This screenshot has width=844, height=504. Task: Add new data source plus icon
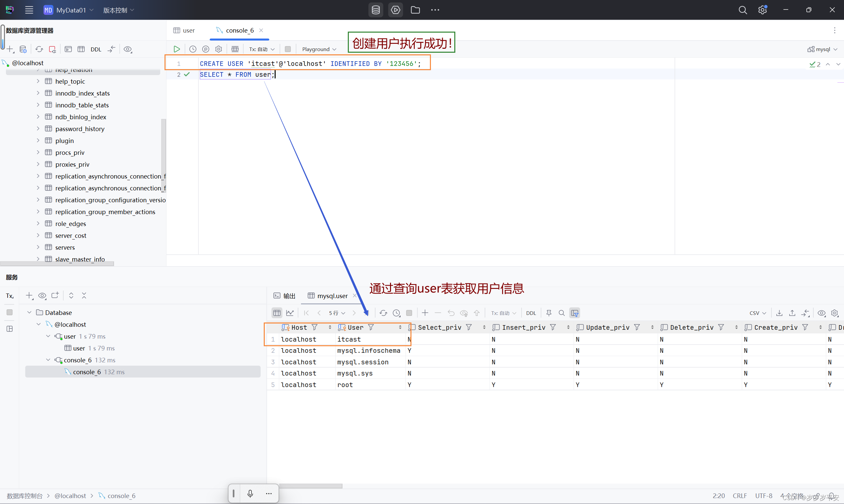[10, 49]
